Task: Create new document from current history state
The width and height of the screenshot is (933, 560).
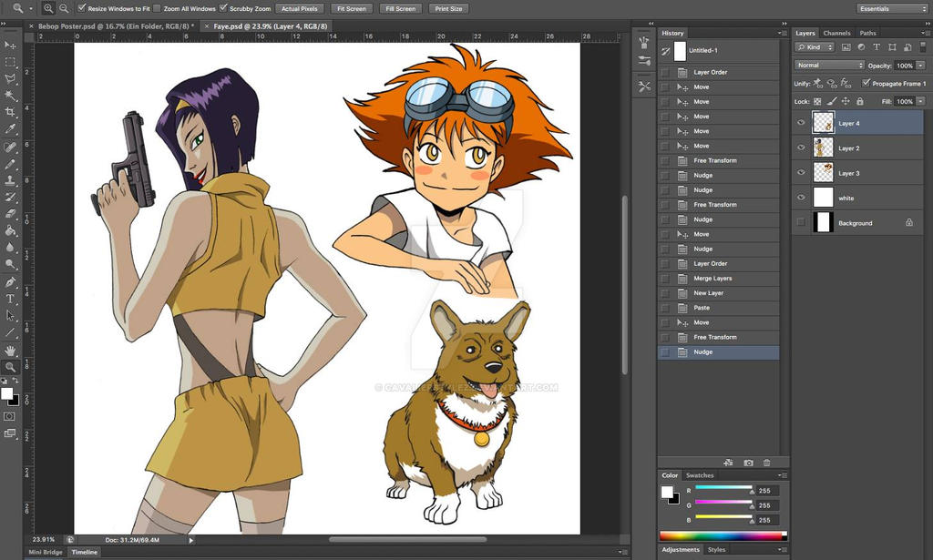Action: tap(728, 463)
